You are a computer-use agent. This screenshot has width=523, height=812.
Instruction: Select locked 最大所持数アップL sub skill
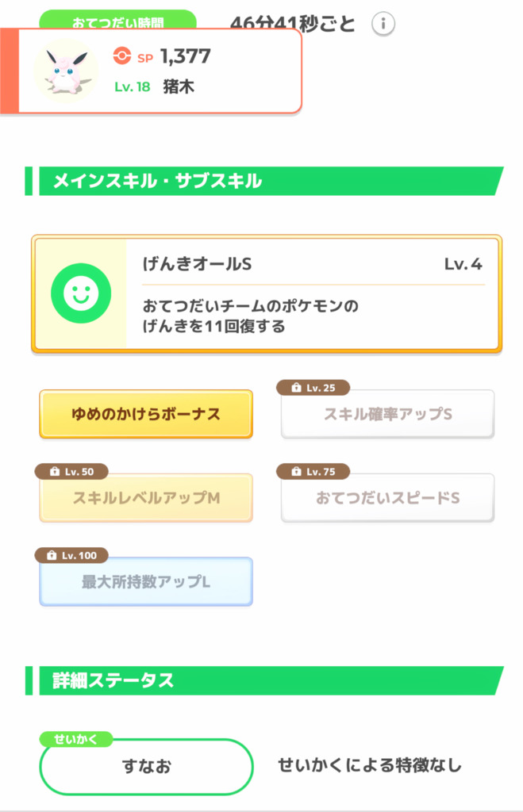pyautogui.click(x=146, y=581)
